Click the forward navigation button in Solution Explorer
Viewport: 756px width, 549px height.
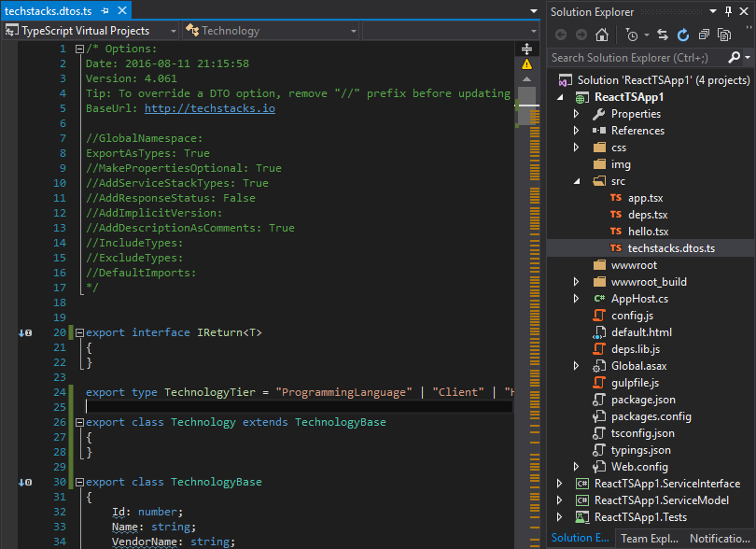581,35
